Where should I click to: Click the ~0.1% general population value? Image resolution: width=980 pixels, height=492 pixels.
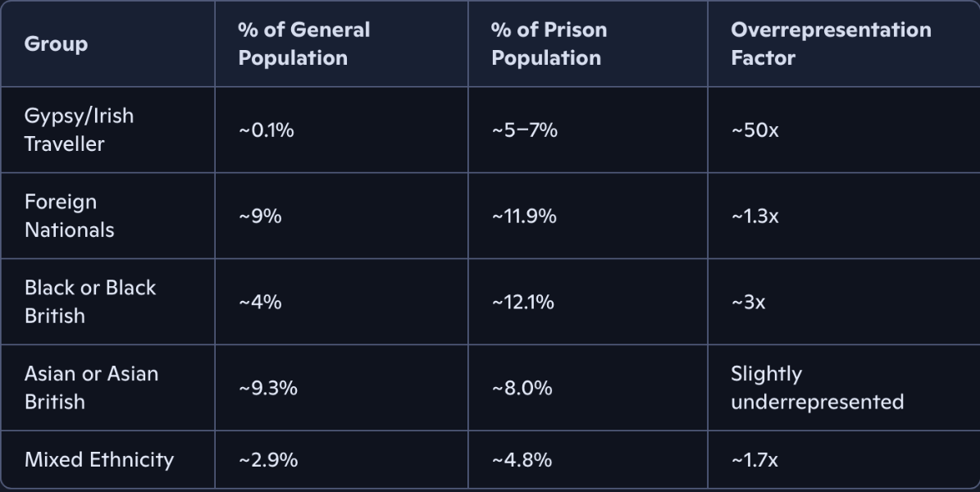pos(266,130)
